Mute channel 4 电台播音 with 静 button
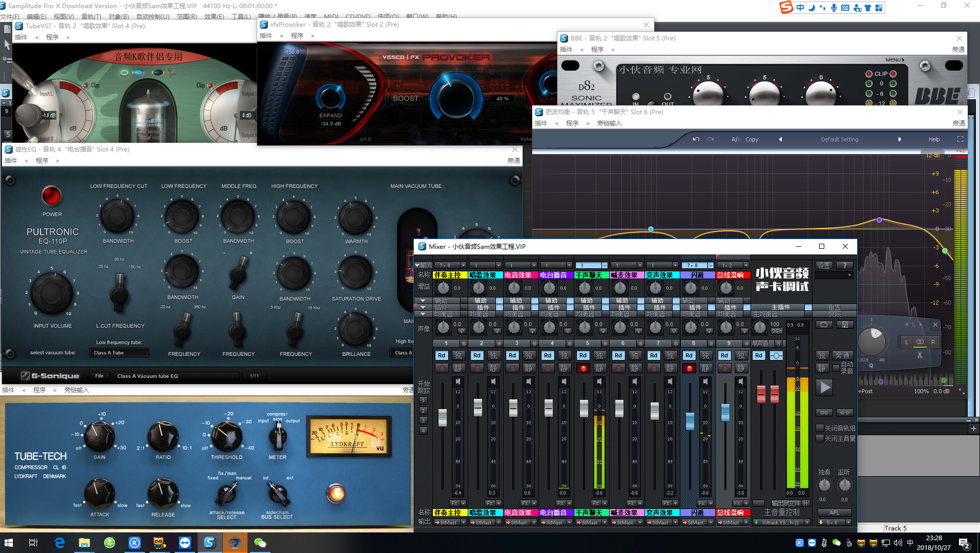Viewport: 980px width, 553px height. tap(564, 368)
